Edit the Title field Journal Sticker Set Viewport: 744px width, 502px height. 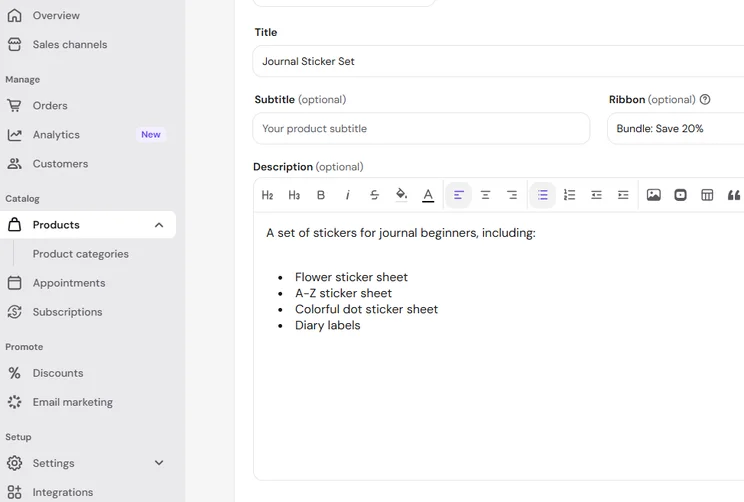498,61
